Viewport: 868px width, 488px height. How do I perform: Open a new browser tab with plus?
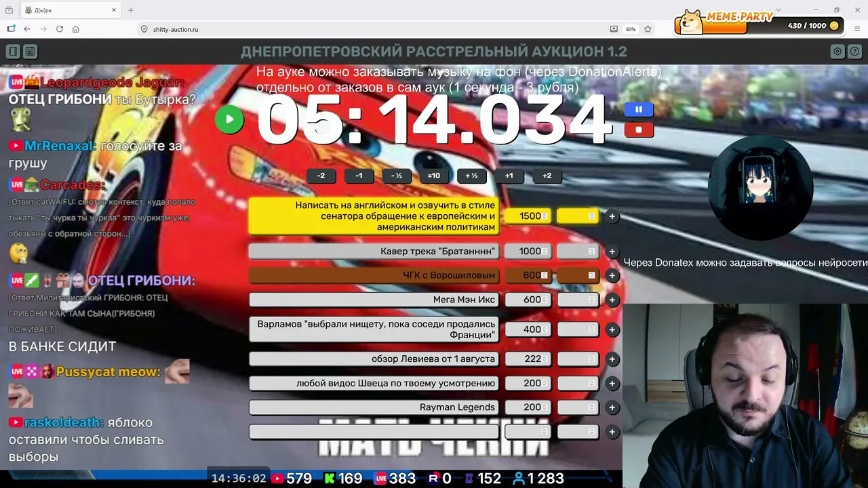point(131,10)
